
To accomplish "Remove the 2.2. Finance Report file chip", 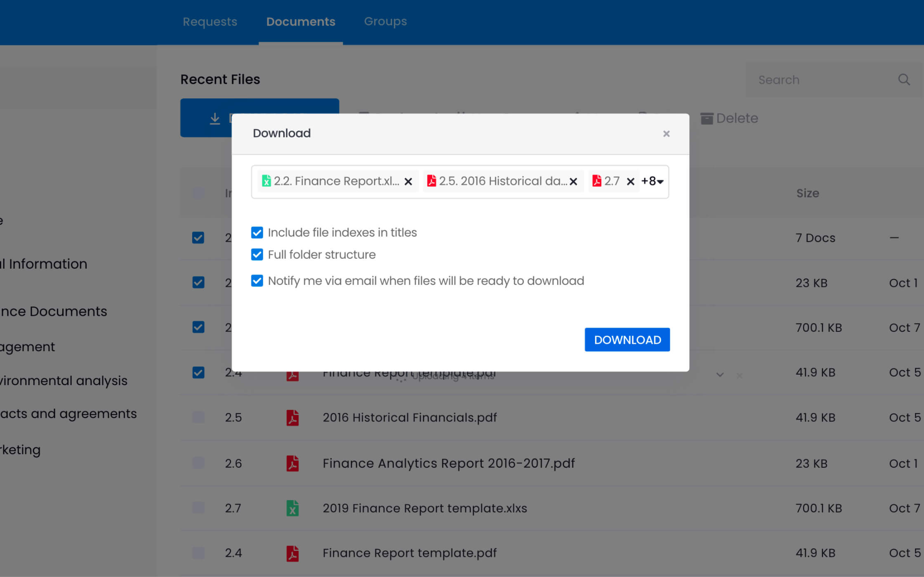I will click(408, 182).
